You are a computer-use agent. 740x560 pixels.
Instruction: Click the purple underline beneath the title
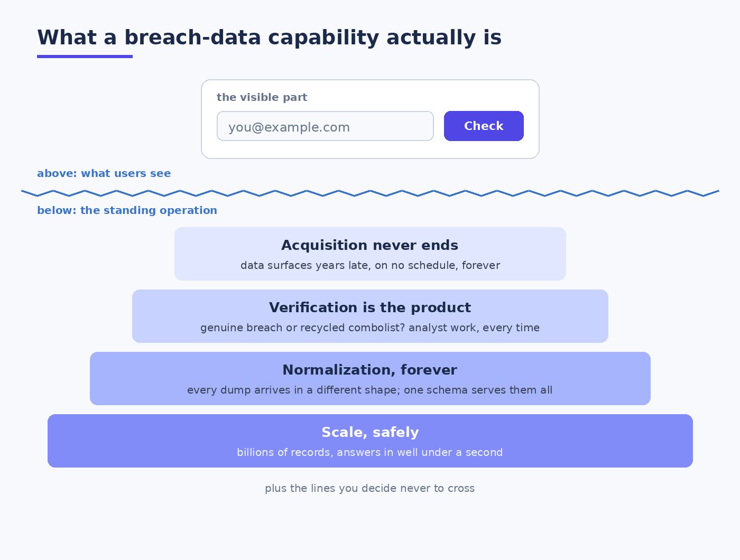[x=85, y=57]
